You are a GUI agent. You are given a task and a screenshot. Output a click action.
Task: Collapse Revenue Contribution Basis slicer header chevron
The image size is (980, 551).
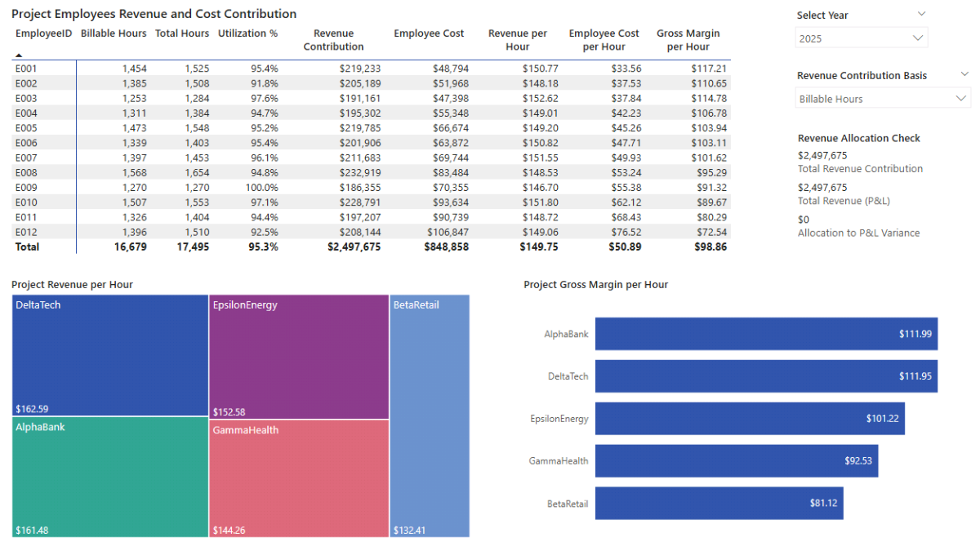coord(964,74)
